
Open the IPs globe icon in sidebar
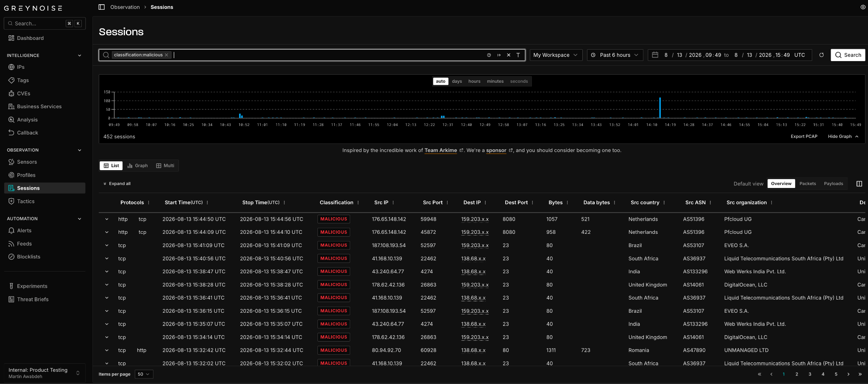click(x=11, y=67)
